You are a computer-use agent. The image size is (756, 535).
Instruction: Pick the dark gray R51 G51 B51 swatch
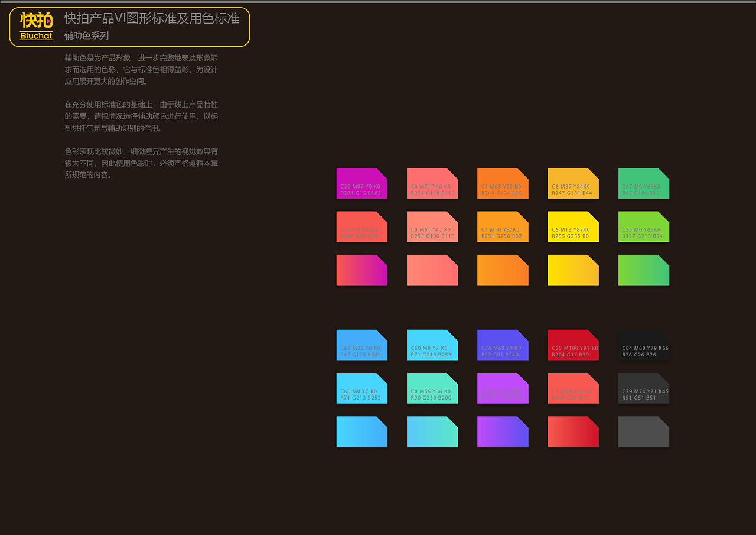643,388
